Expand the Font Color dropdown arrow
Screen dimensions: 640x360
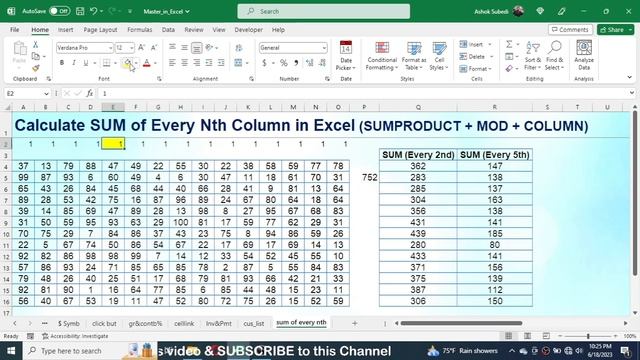156,63
